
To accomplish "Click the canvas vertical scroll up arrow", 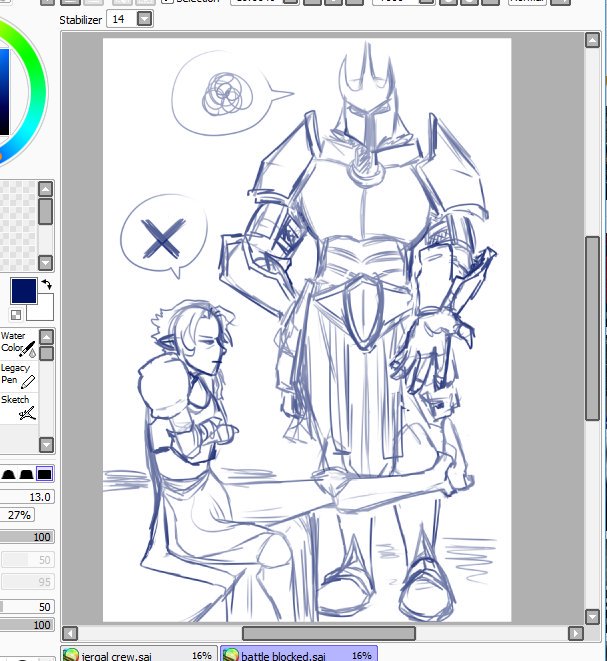I will [592, 40].
